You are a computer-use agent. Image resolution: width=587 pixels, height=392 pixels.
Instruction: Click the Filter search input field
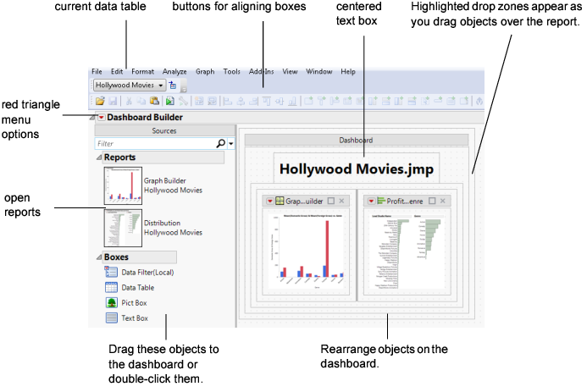point(152,145)
